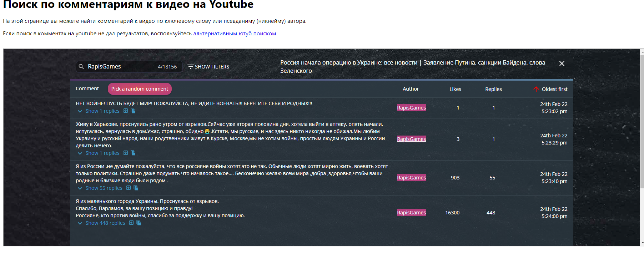
Task: Open RapisGames author link in 16300-likes row
Action: pos(411,213)
